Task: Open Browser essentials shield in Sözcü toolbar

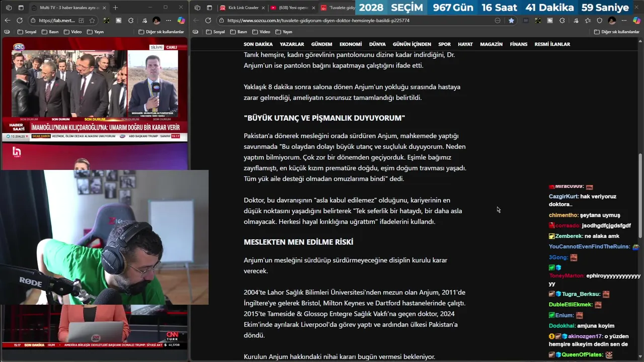Action: 599,21
